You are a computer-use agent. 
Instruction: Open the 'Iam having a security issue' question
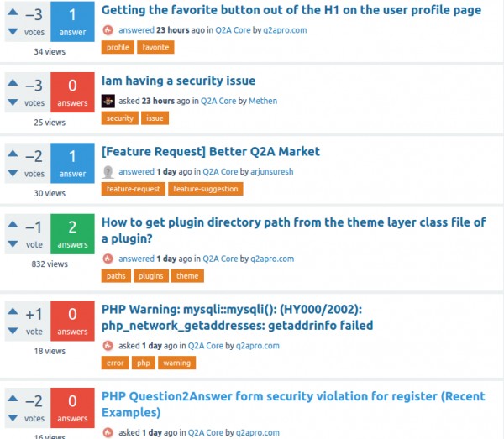[178, 81]
